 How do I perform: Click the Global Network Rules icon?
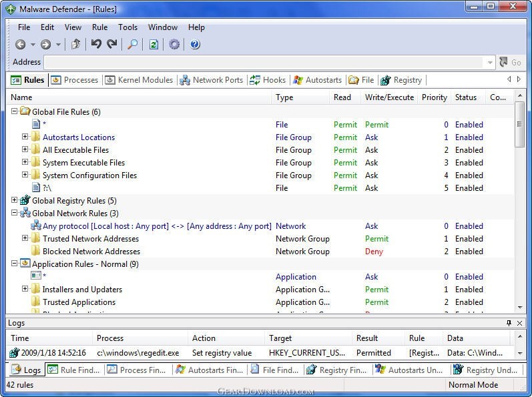point(25,213)
